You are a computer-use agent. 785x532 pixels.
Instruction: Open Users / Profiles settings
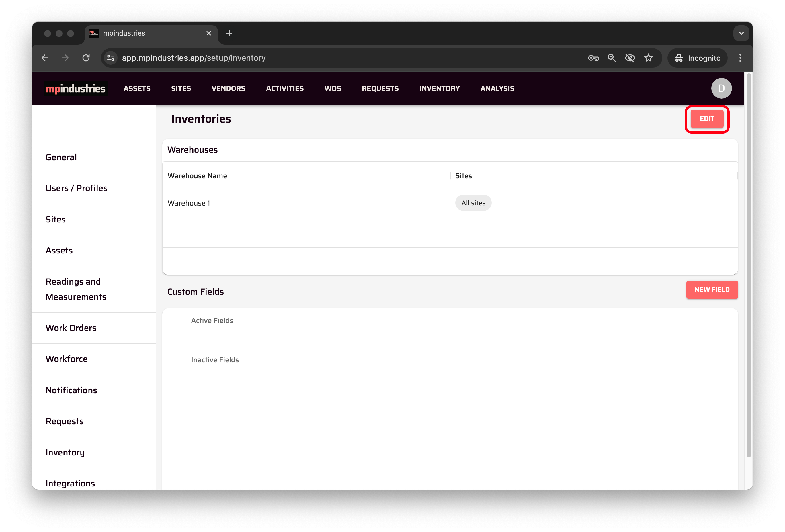point(76,188)
